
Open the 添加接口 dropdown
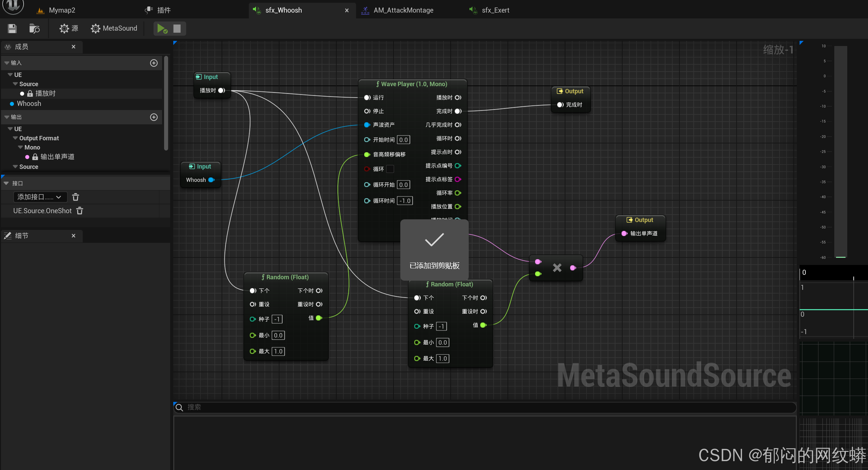click(40, 197)
